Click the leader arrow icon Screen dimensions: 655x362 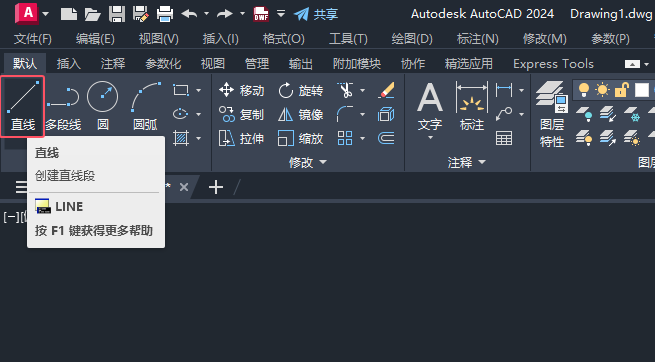(504, 114)
